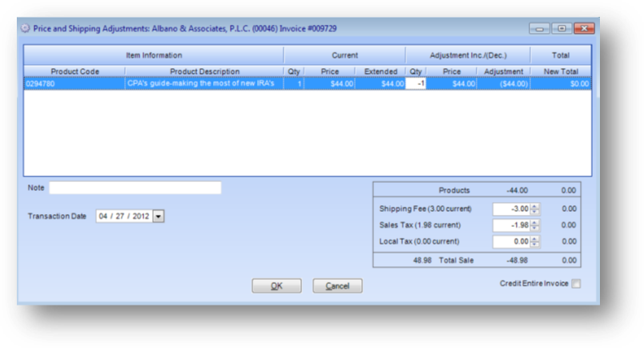Click the Item Information group header

154,55
